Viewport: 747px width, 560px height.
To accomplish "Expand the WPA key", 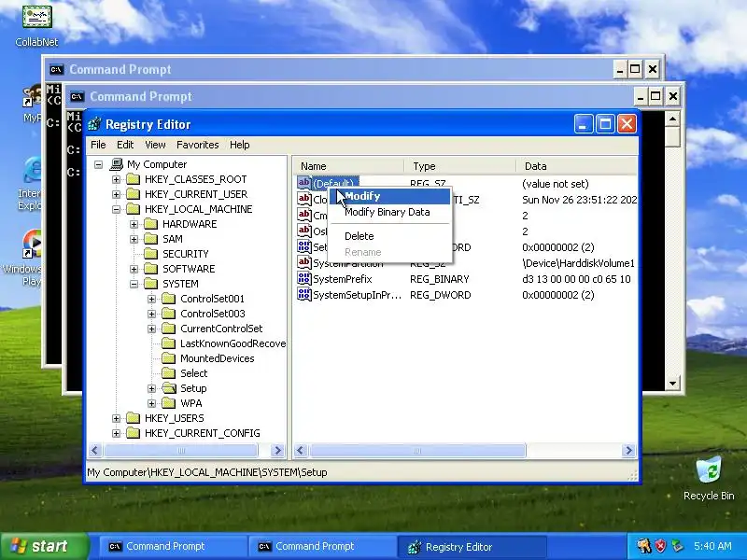I will pos(151,403).
